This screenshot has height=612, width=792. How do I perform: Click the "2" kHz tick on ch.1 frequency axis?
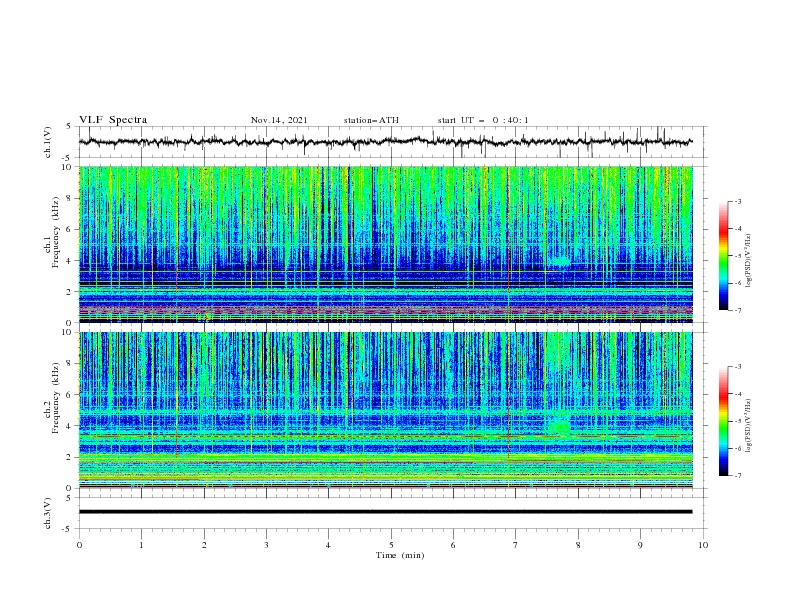70,291
